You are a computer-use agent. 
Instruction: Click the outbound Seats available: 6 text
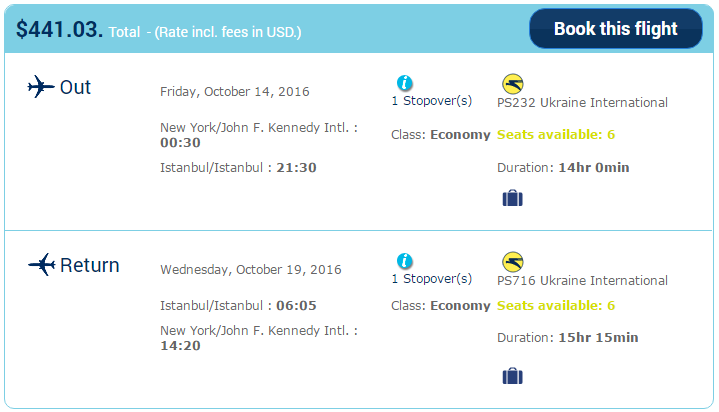click(556, 134)
